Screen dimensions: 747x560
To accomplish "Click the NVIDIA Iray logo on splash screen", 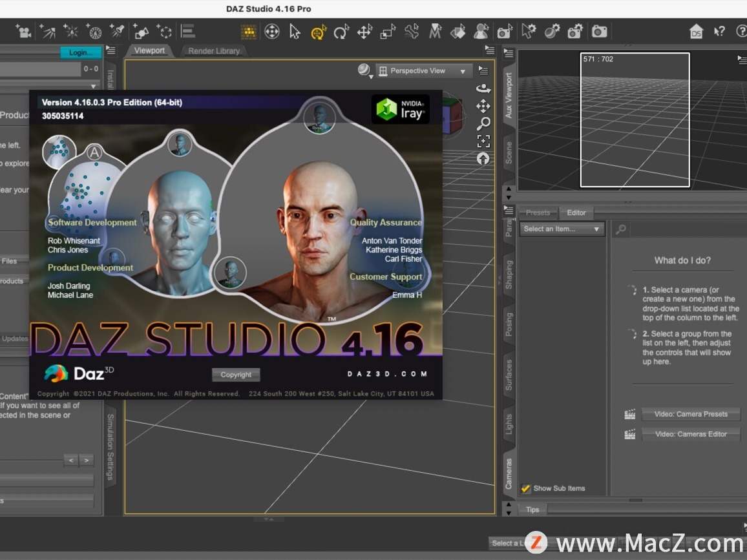I will point(401,110).
